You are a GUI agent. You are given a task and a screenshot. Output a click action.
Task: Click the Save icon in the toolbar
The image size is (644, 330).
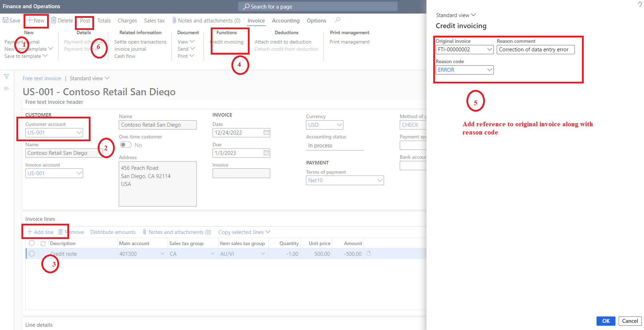pyautogui.click(x=5, y=20)
